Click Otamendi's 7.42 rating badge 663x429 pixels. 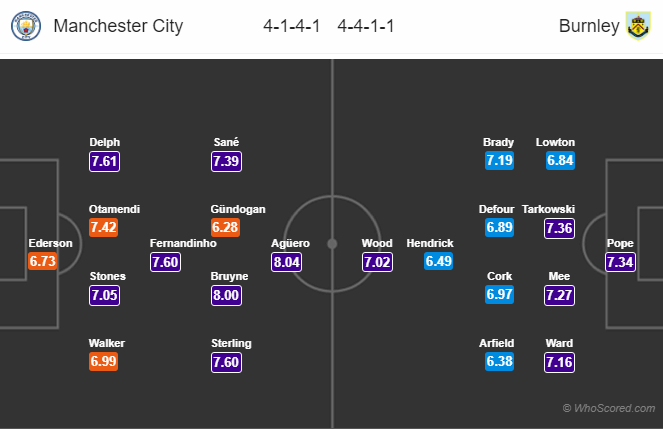click(x=104, y=228)
